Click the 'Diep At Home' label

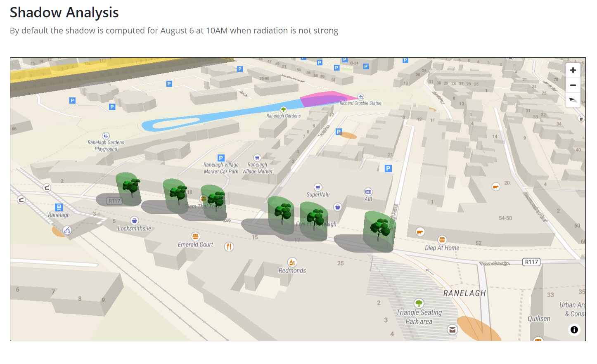[442, 248]
